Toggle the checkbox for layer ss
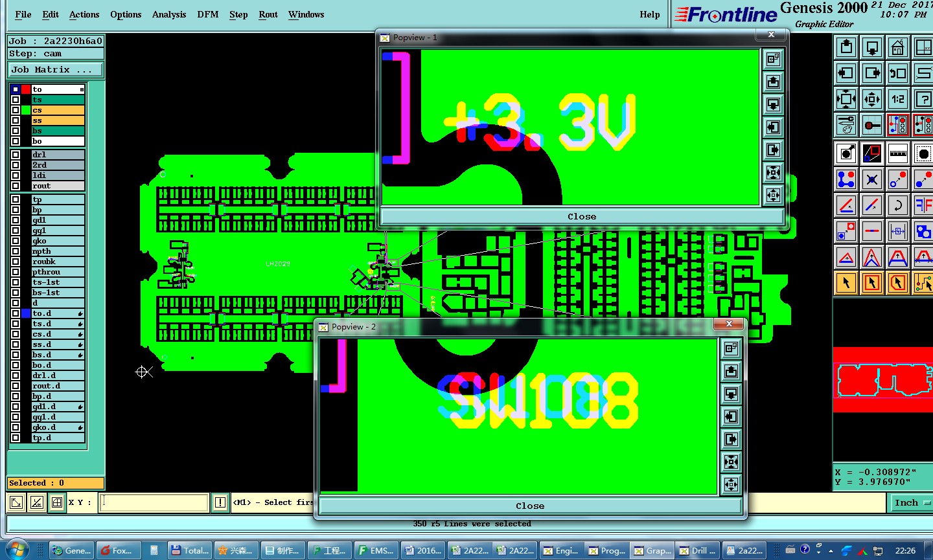The width and height of the screenshot is (933, 560). 16,120
